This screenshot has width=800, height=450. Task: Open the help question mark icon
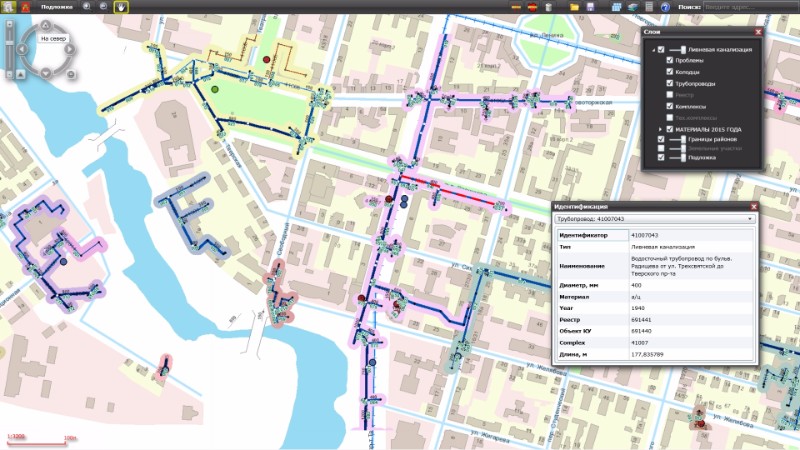click(664, 7)
